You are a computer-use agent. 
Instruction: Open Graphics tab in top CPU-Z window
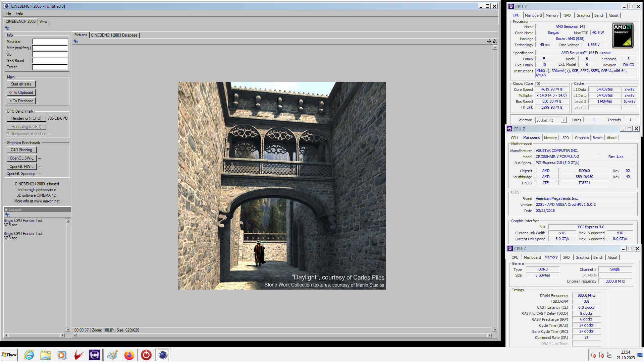[584, 15]
